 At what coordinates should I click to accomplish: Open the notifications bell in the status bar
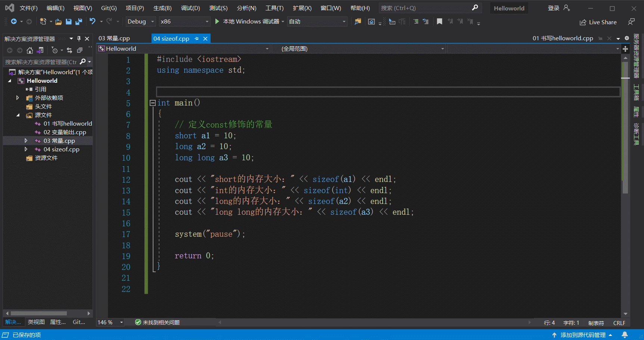point(625,335)
